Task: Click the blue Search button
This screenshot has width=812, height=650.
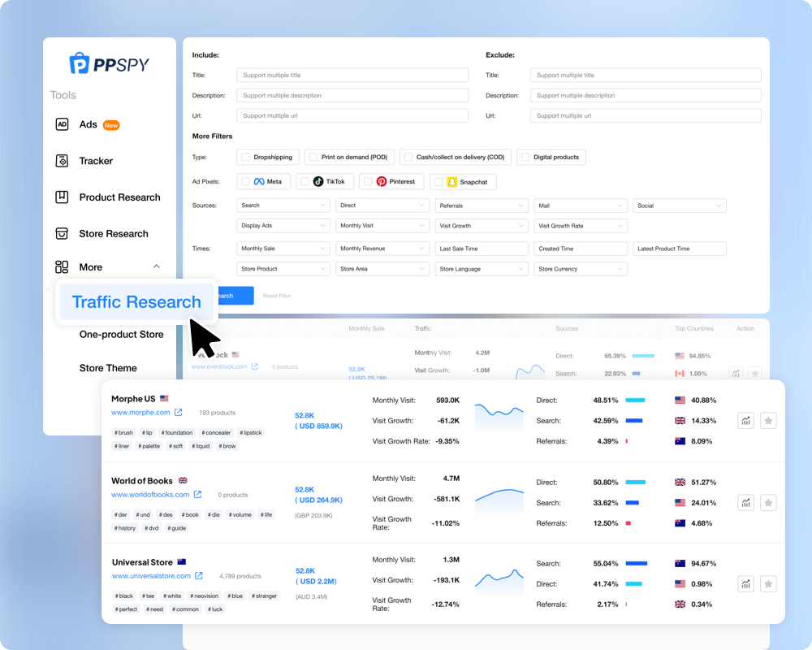Action: point(235,296)
